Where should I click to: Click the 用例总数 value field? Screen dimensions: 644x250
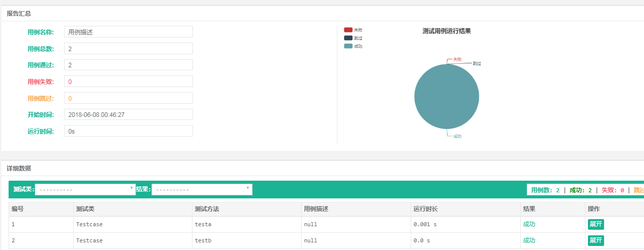point(128,48)
